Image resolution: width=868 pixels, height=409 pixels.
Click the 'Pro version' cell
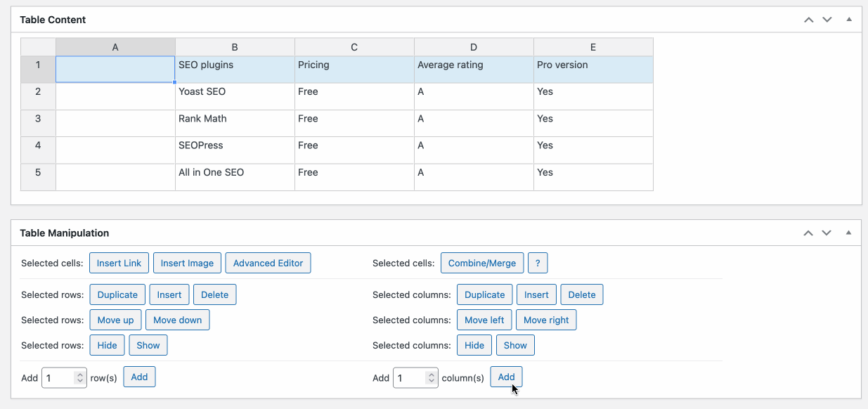click(593, 70)
